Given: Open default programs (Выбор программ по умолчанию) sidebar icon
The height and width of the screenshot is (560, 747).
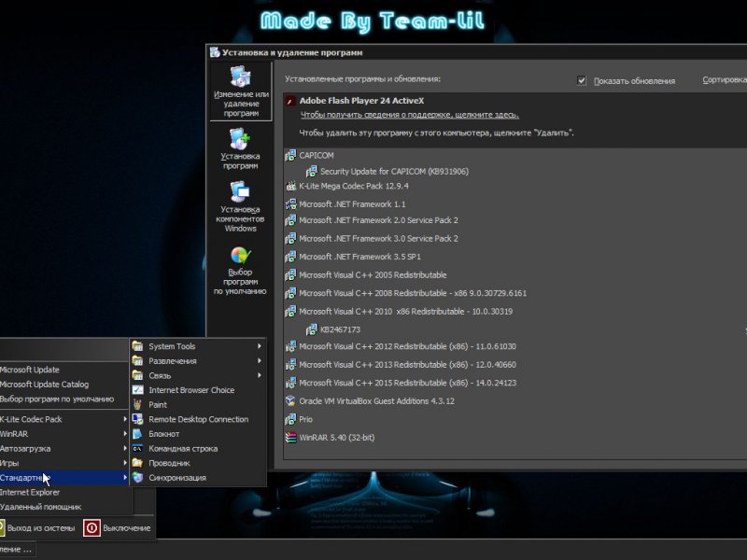Looking at the screenshot, I should coord(240,255).
